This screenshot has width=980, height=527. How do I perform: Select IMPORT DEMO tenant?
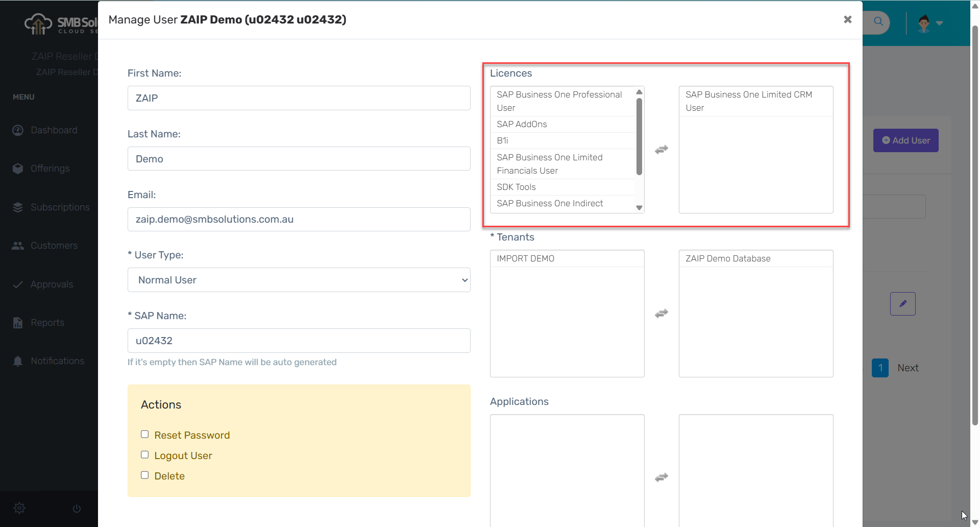pos(567,258)
